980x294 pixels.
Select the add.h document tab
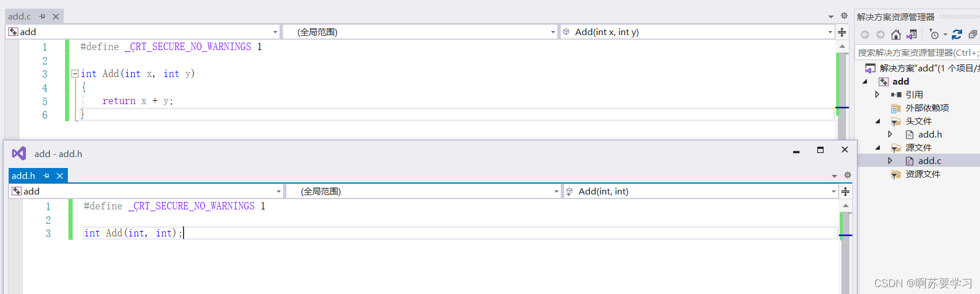(x=24, y=176)
